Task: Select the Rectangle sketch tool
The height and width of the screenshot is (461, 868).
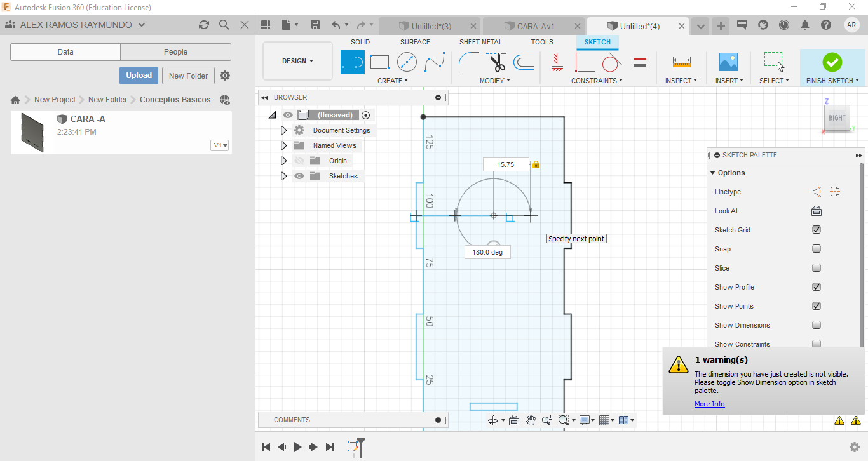Action: click(379, 62)
